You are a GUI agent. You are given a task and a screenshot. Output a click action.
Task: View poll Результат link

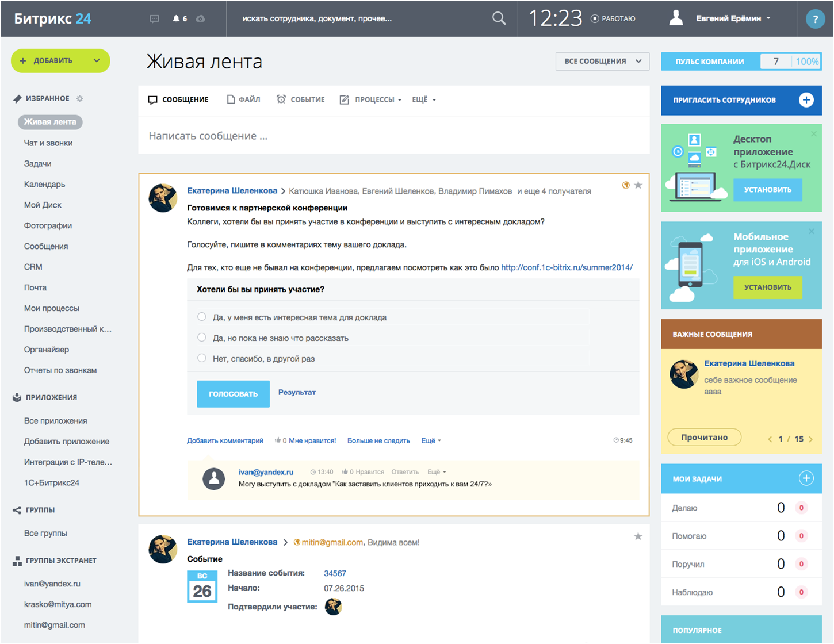pyautogui.click(x=297, y=392)
